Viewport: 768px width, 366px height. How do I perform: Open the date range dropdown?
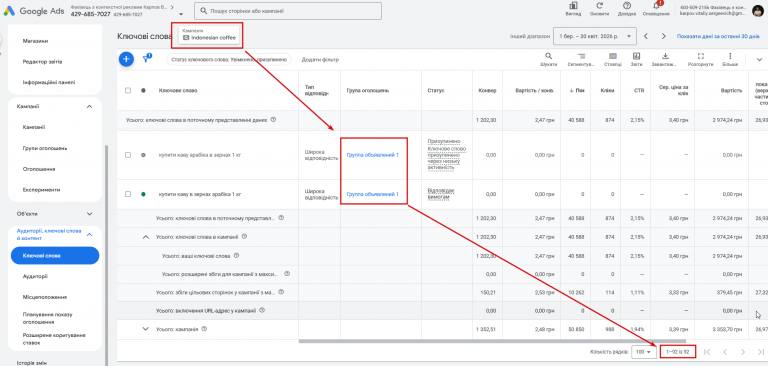[595, 36]
